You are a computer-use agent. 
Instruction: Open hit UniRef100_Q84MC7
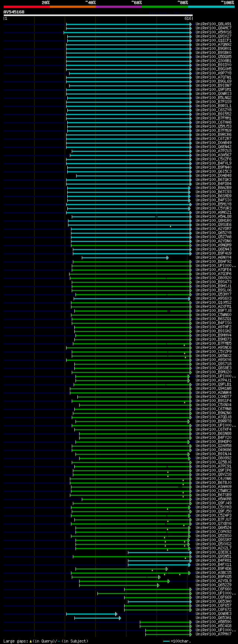[x=213, y=28]
